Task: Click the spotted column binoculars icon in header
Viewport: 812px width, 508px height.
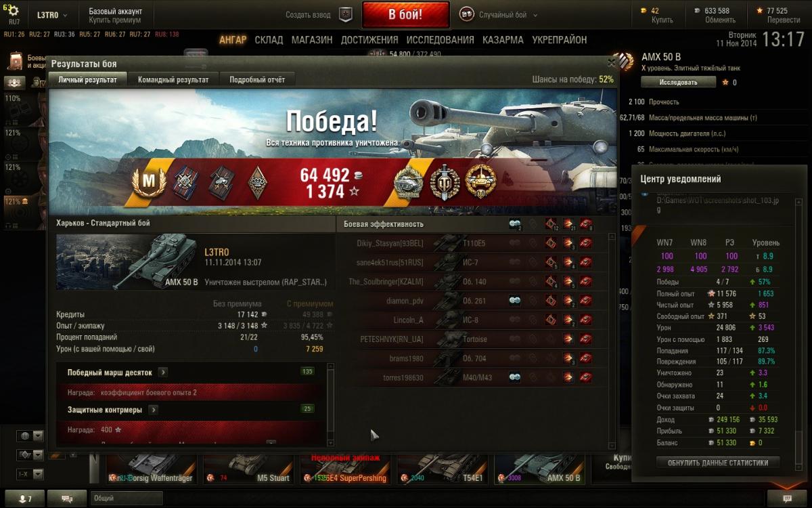Action: [514, 224]
